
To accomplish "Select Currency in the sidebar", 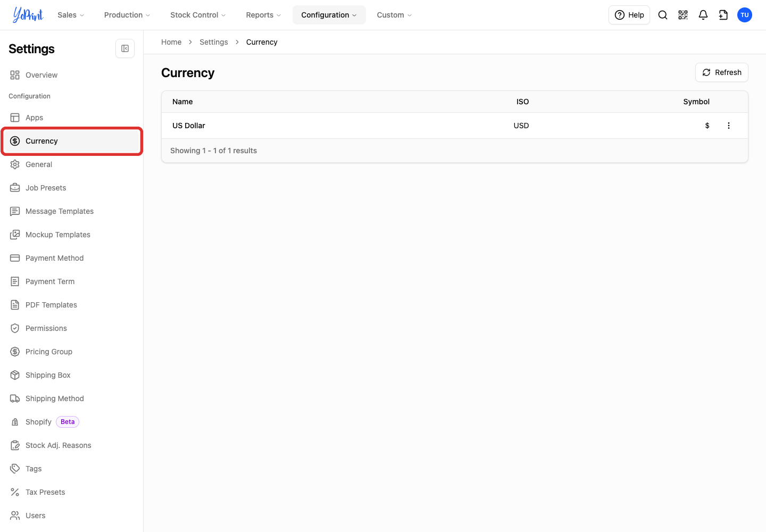I will point(72,141).
